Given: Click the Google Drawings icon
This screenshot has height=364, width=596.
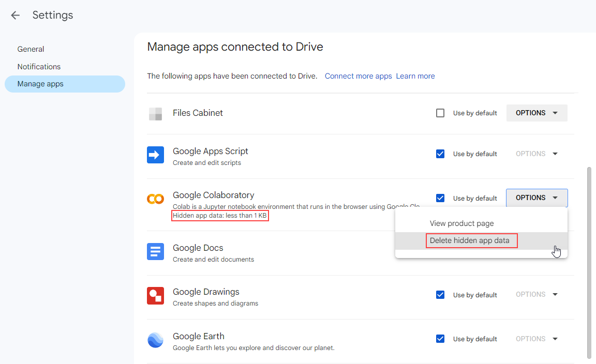Looking at the screenshot, I should point(155,296).
